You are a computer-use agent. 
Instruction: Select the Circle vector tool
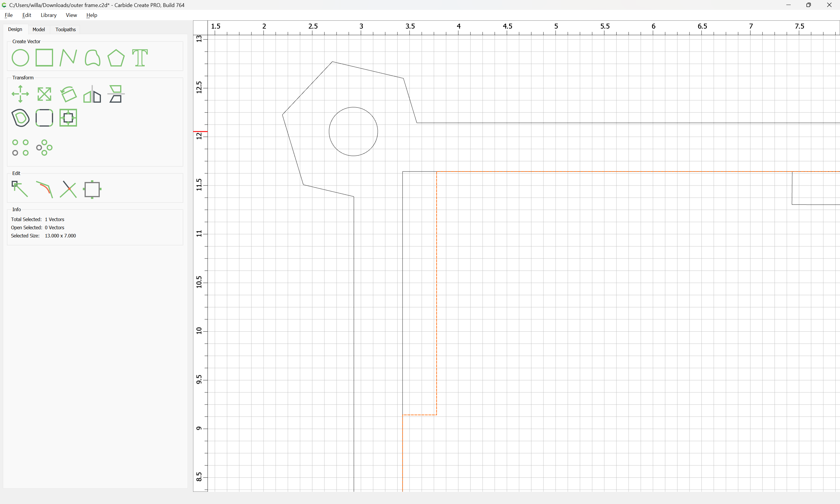pos(20,58)
